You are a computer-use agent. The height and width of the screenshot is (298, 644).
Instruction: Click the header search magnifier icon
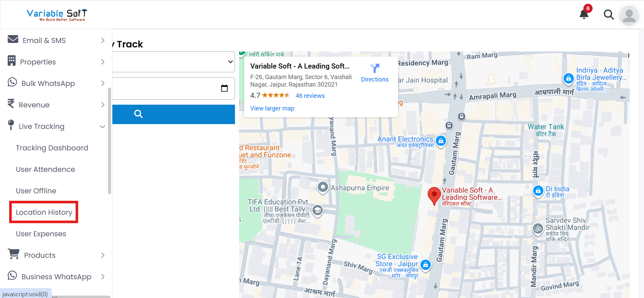[609, 15]
